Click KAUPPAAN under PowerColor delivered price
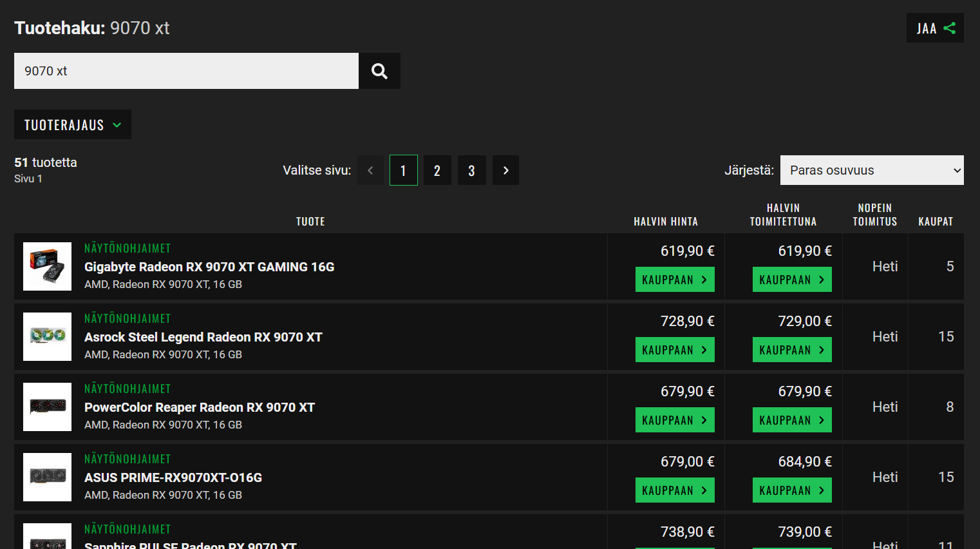980x549 pixels. (x=792, y=420)
